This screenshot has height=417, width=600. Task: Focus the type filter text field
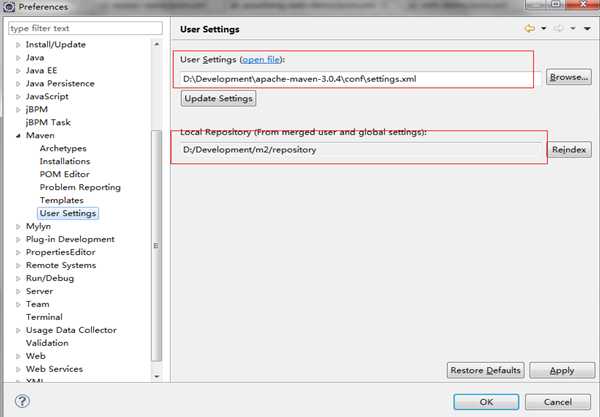point(85,29)
